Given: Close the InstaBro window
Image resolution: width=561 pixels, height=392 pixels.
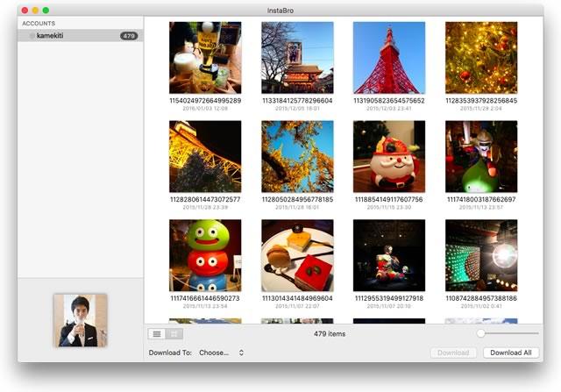Looking at the screenshot, I should pos(25,11).
